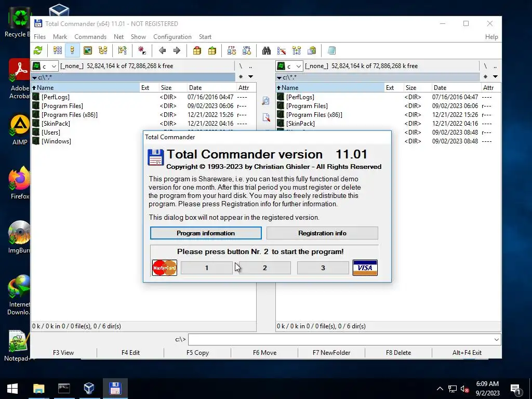
Task: Show hidden system tray icons chevron
Action: pyautogui.click(x=440, y=389)
